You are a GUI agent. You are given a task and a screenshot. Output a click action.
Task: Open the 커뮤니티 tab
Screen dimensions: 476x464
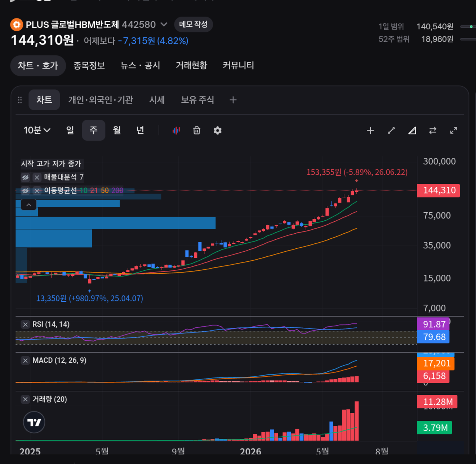[238, 66]
